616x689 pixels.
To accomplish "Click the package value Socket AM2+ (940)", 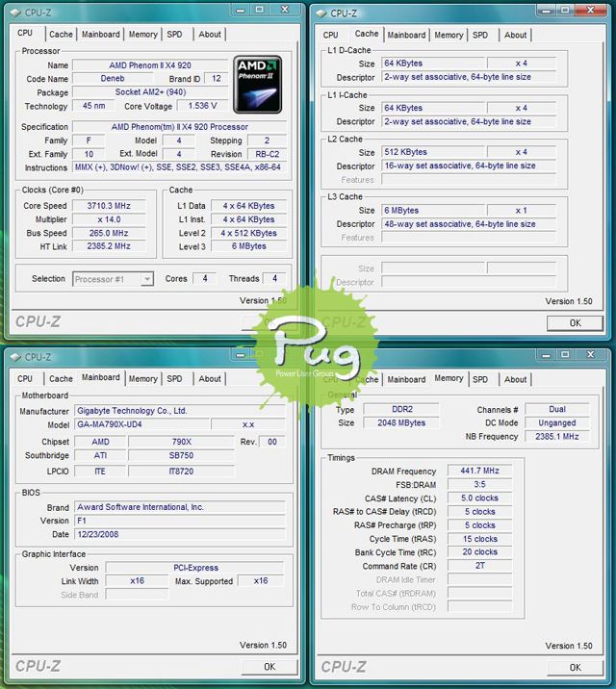I will (150, 92).
